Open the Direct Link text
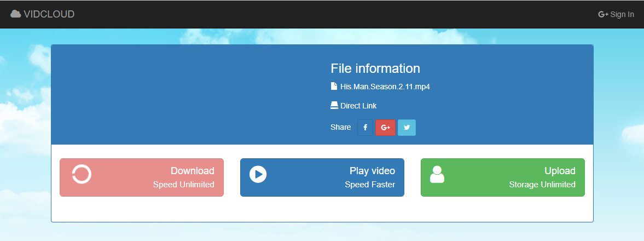Viewport: 644px width, 241px height. point(358,106)
